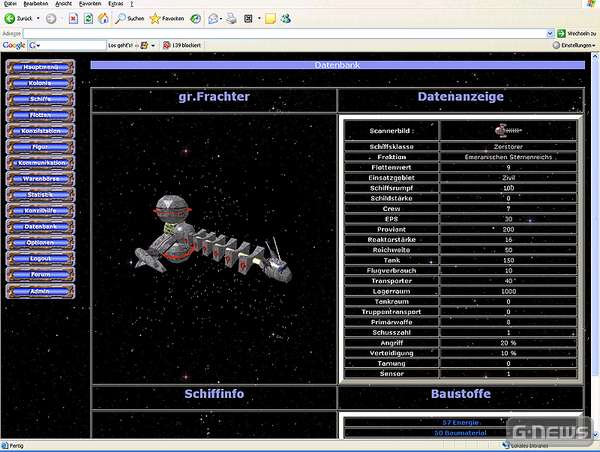Open the Favoriten menu in the menu bar
This screenshot has height=452, width=600.
[x=90, y=4]
